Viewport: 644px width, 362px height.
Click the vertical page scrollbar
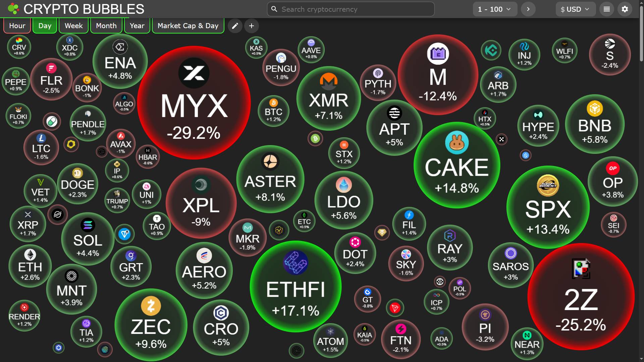point(641,34)
